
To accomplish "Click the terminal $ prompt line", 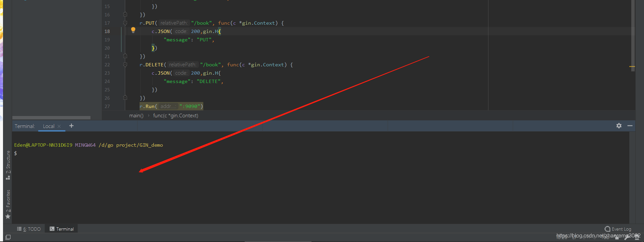I will 15,153.
